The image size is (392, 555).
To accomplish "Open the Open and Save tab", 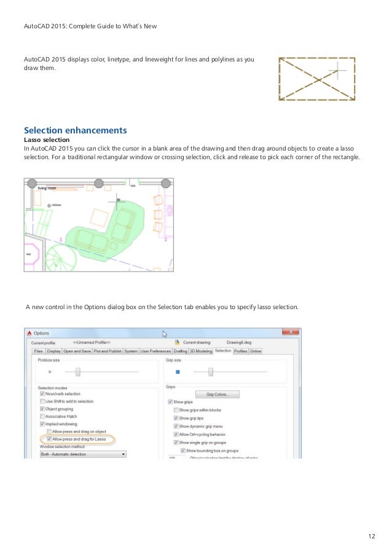I will (77, 351).
